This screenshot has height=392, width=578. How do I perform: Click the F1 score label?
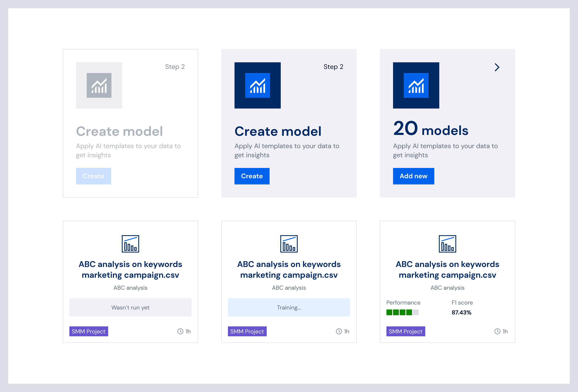[x=462, y=302]
